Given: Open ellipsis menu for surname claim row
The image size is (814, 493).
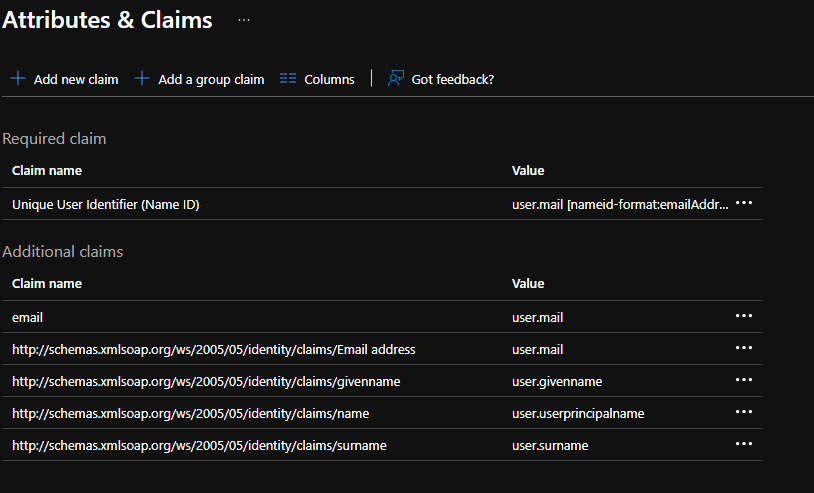Looking at the screenshot, I should 744,444.
